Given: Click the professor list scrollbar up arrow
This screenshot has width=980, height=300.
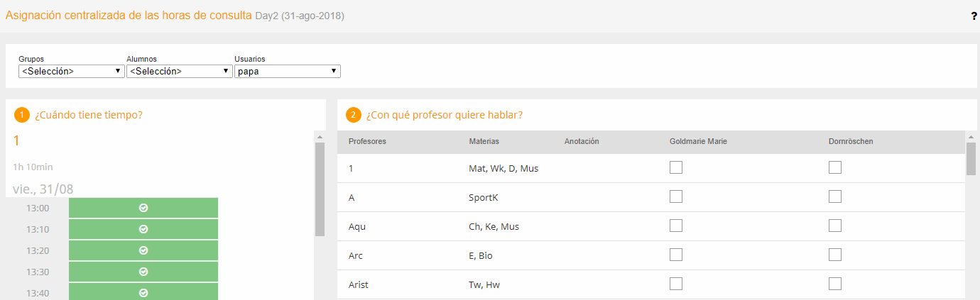Looking at the screenshot, I should [x=971, y=136].
